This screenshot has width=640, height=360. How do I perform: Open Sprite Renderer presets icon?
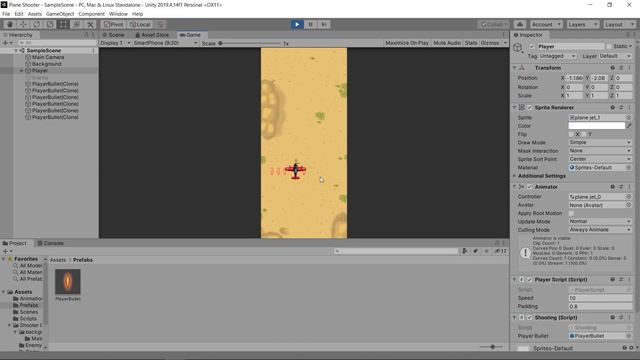[x=621, y=107]
